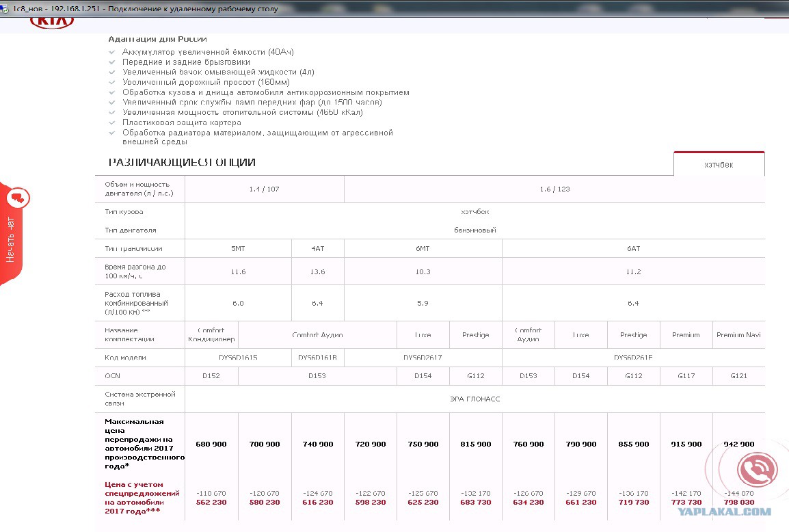Click the РАЗЛИЧАЮЩИЕСЯ ОПЦИИ heading
789x532 pixels.
point(182,162)
